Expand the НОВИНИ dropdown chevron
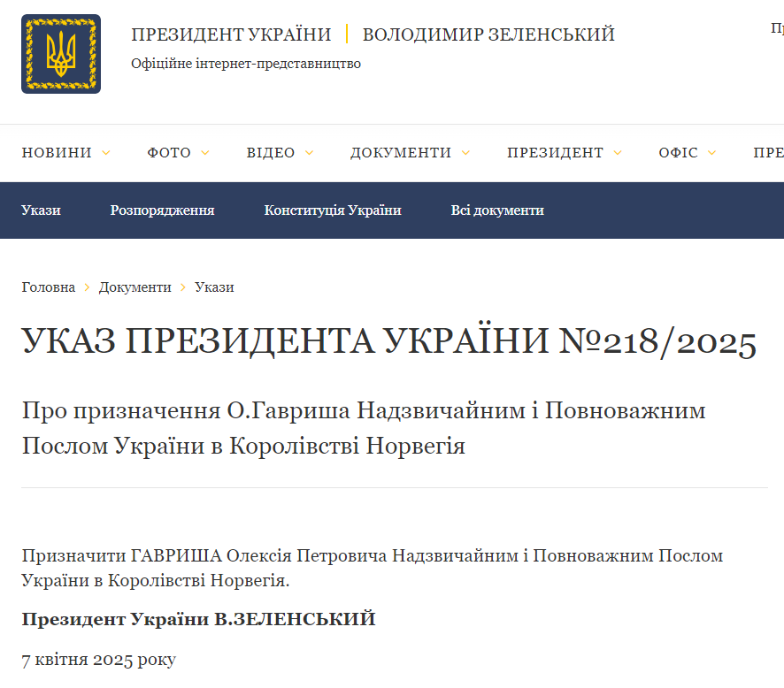The height and width of the screenshot is (688, 784). (x=107, y=153)
